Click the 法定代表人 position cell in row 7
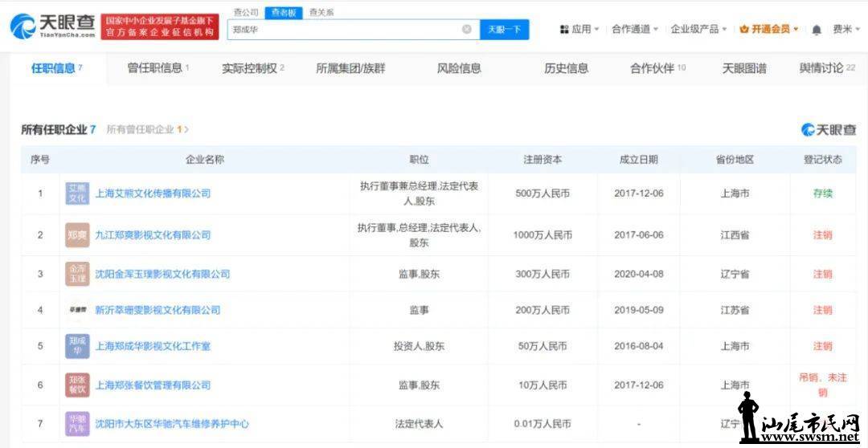This screenshot has height=448, width=868. coord(419,424)
